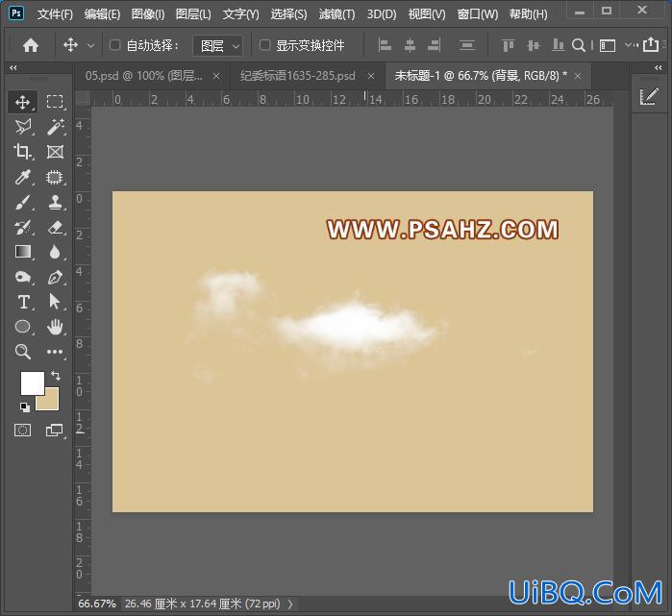Click the Search magnifier in options bar
Viewport: 672px width, 616px height.
click(x=579, y=45)
